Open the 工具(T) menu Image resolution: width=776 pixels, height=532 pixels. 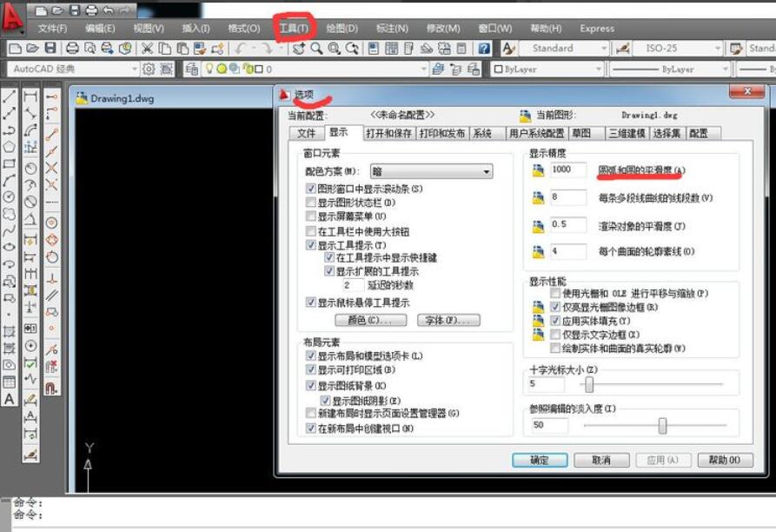click(294, 28)
